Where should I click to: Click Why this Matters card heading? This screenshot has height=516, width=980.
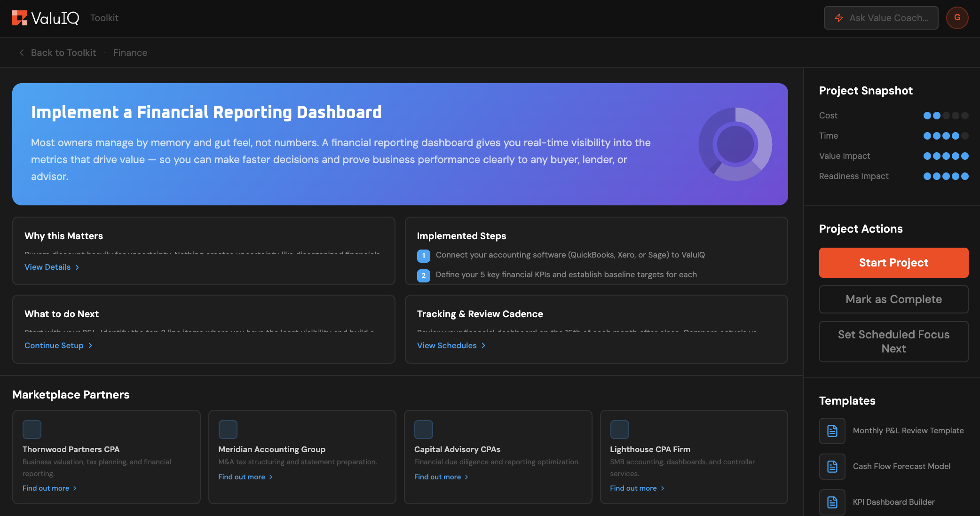pos(63,236)
